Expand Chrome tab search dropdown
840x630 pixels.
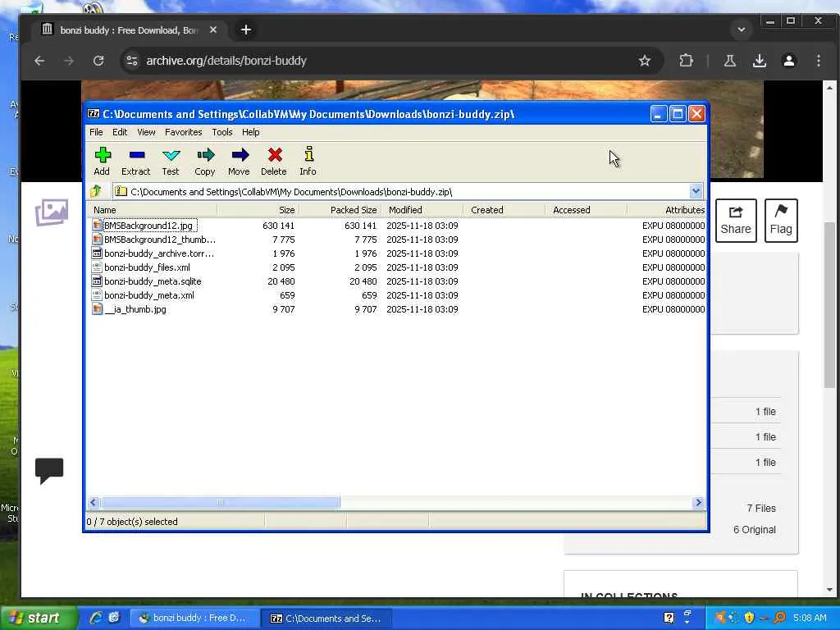(x=742, y=30)
